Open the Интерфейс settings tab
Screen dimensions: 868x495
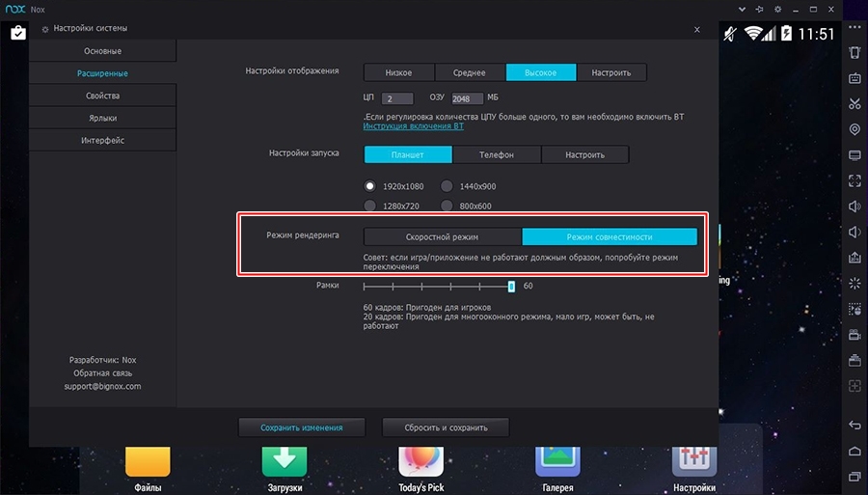tap(102, 140)
